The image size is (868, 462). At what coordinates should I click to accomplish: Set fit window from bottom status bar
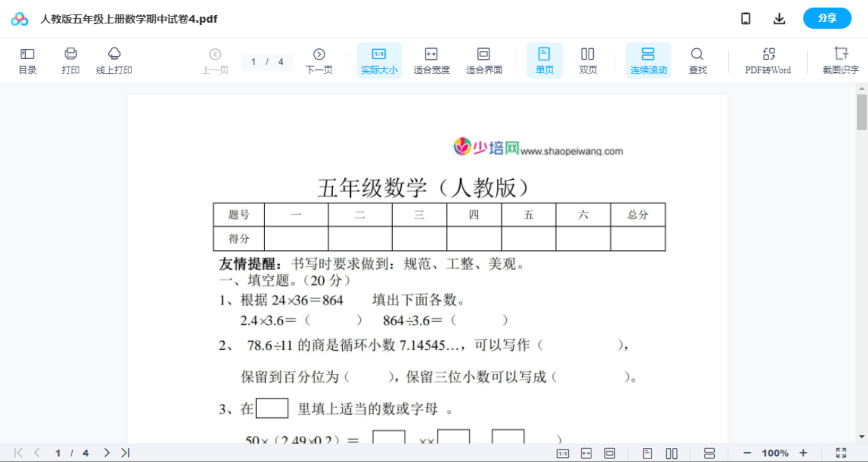point(610,453)
